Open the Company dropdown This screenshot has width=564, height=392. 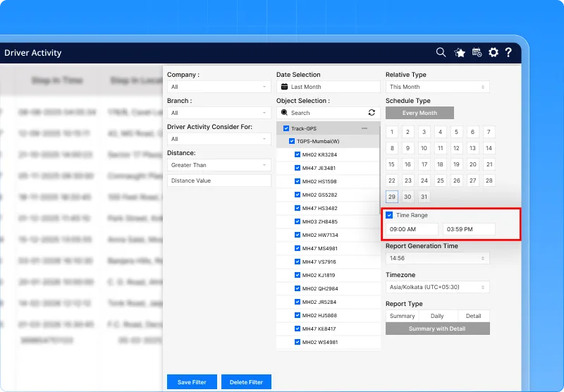click(x=219, y=87)
